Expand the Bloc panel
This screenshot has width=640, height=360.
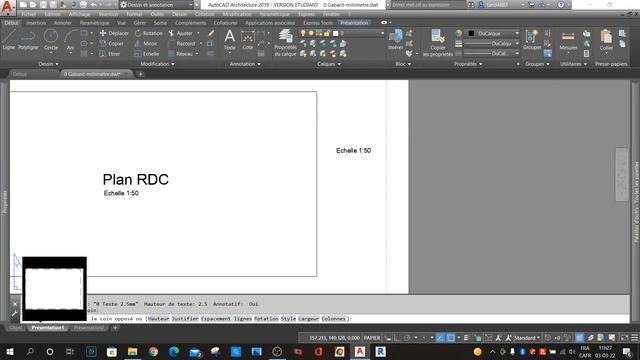click(x=403, y=64)
